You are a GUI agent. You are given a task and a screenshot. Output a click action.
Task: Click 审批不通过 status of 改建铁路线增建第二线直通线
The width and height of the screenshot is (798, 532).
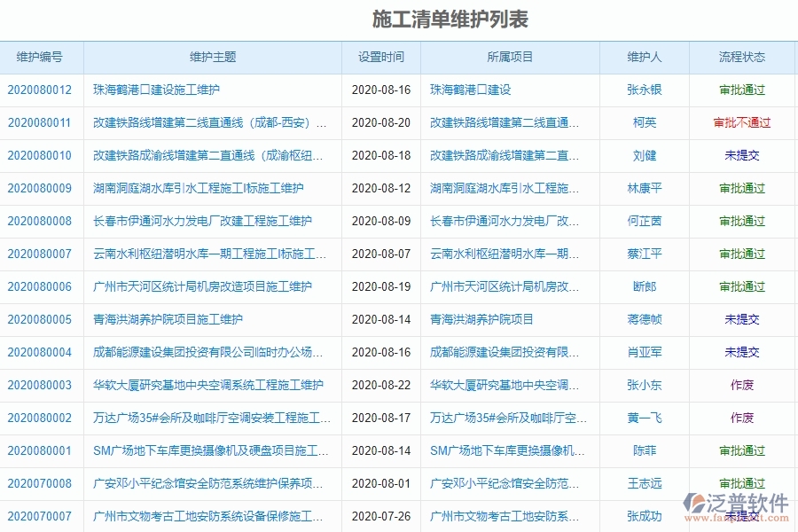pos(741,122)
